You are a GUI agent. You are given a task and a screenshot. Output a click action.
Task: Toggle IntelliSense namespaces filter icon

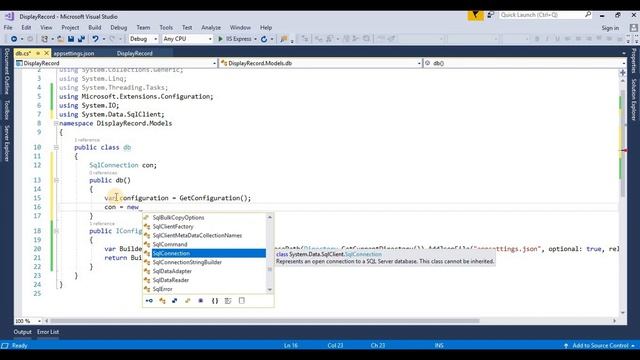click(x=215, y=301)
